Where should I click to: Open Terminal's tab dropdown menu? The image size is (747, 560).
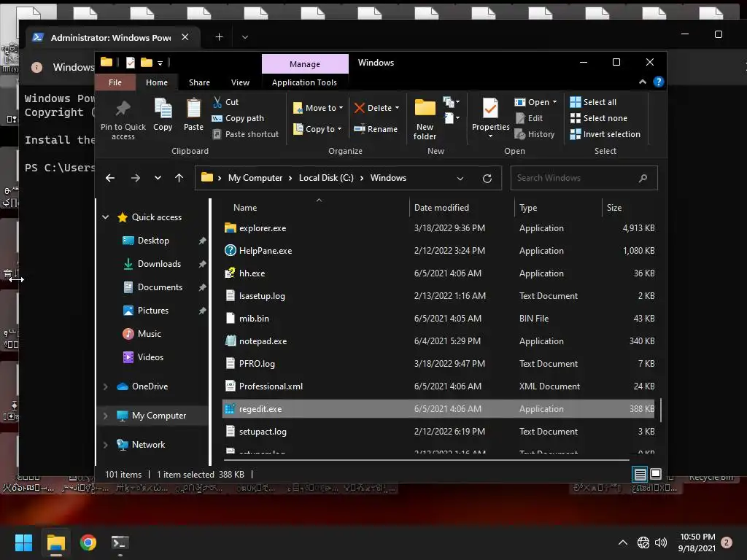tap(245, 36)
